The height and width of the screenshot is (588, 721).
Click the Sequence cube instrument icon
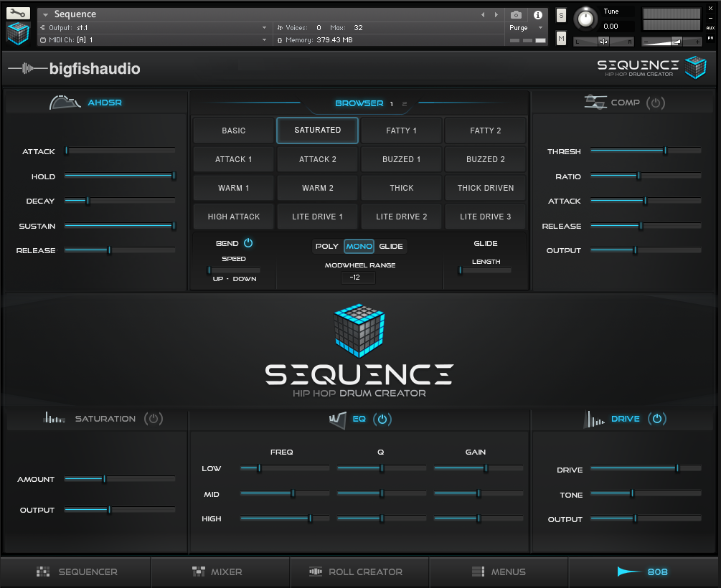coord(19,34)
